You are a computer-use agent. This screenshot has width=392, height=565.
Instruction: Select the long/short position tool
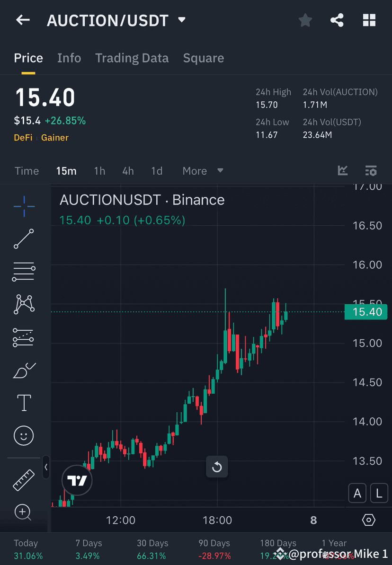pos(24,337)
